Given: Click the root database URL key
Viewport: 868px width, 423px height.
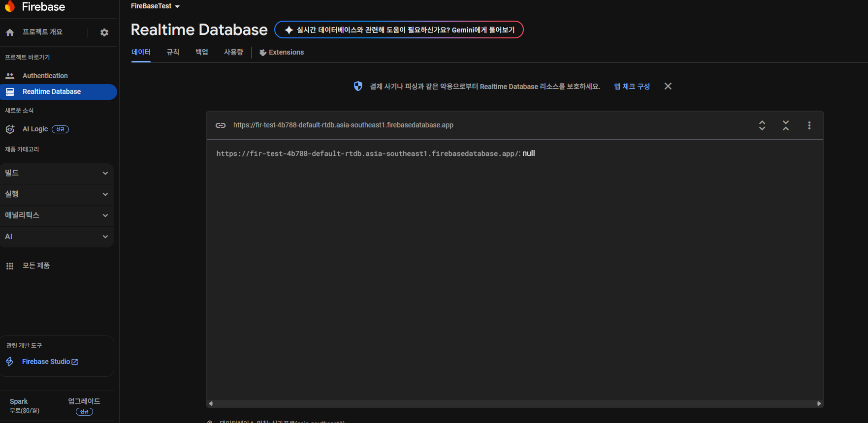Looking at the screenshot, I should [367, 153].
